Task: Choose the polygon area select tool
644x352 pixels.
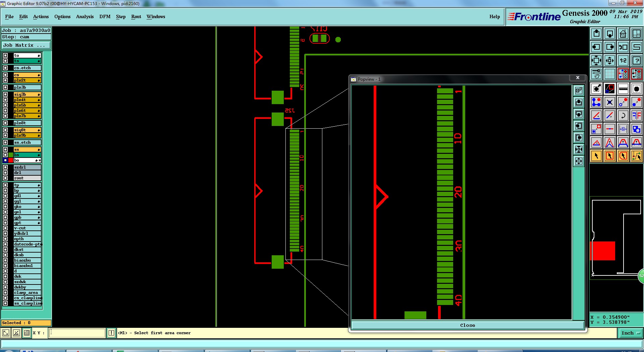Action: click(623, 156)
